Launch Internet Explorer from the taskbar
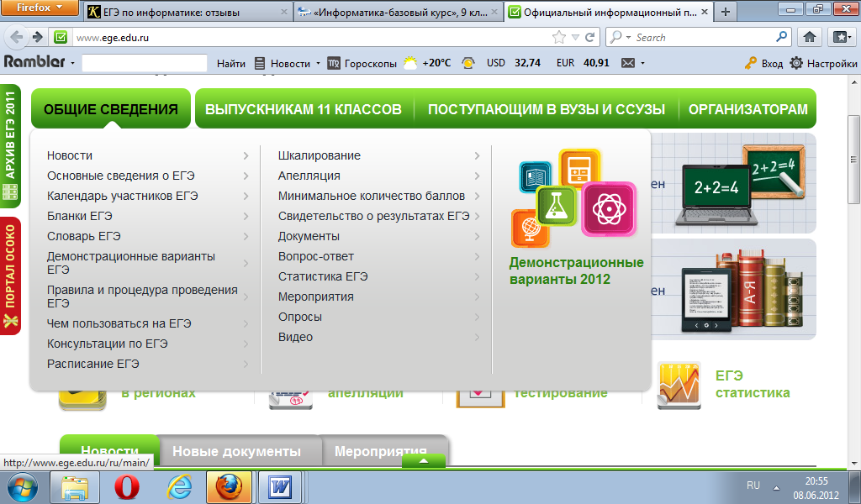Screen dimensions: 861x504 tap(179, 487)
